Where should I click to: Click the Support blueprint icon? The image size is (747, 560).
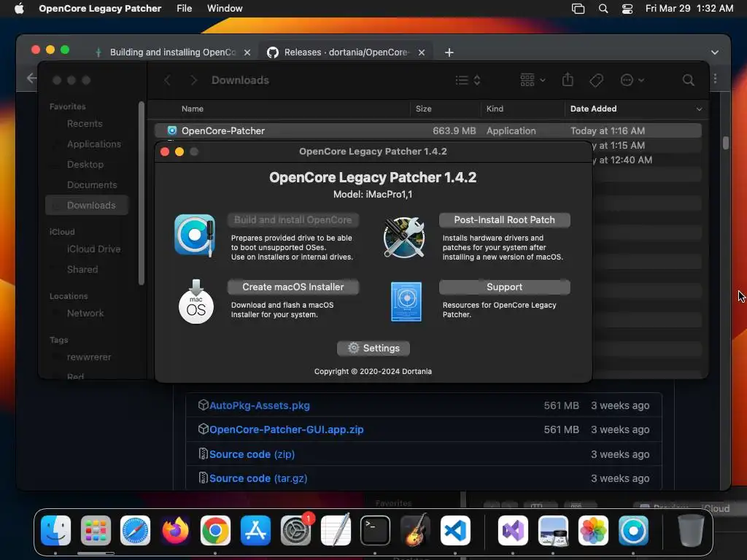(406, 302)
